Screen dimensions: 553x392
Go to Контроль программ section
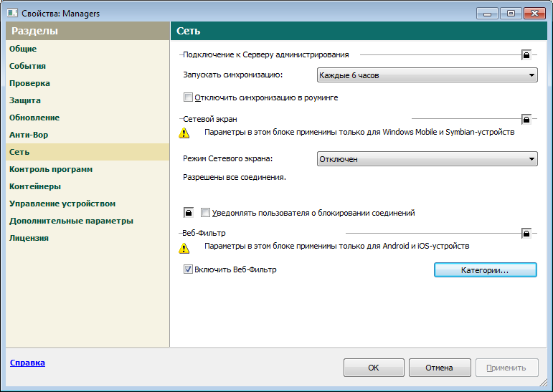tap(51, 169)
